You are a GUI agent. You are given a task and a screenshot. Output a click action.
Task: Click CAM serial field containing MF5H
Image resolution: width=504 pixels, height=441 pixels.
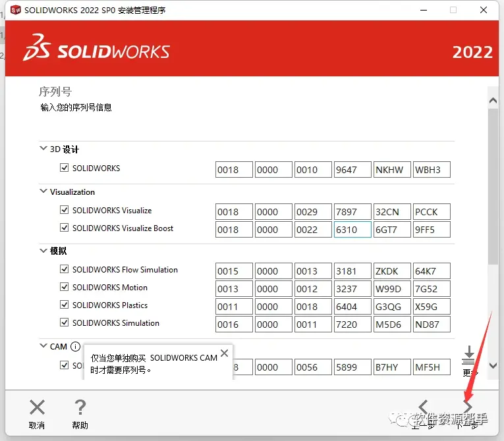(x=432, y=367)
